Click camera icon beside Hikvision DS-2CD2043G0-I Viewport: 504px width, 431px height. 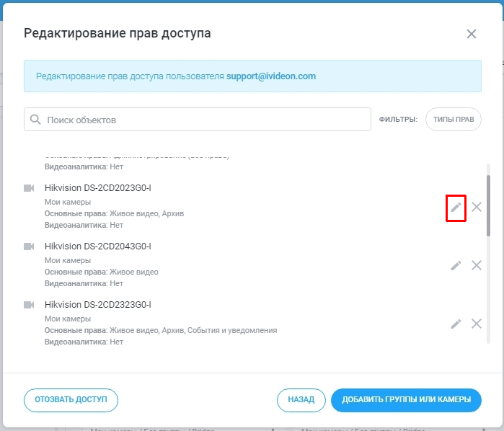(x=29, y=246)
